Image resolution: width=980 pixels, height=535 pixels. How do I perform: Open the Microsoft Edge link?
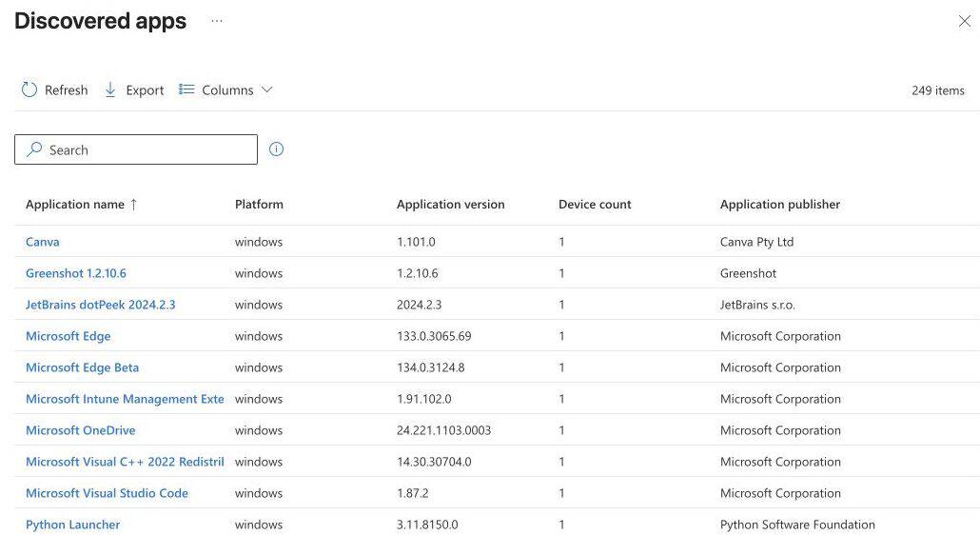[69, 336]
